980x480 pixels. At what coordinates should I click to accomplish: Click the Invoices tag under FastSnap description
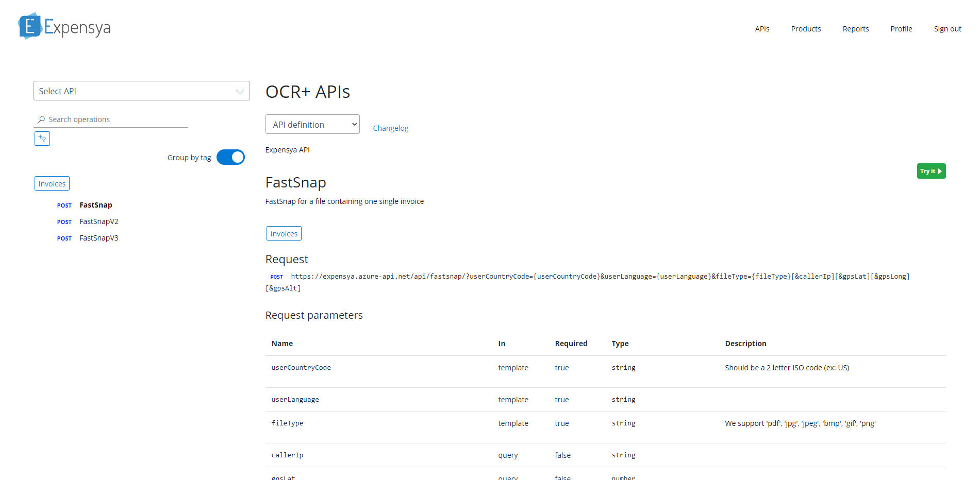(284, 233)
